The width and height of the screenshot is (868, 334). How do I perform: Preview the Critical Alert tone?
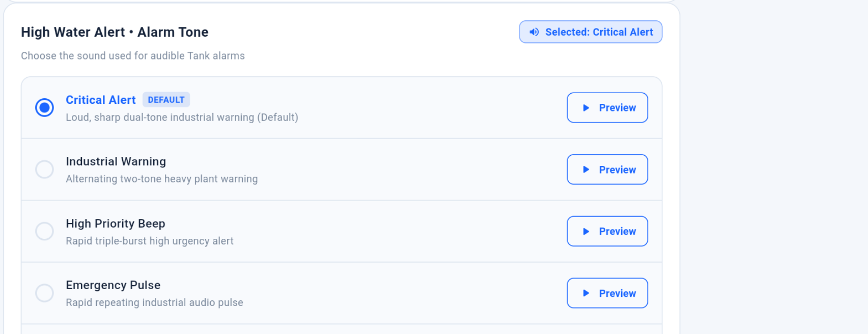pyautogui.click(x=607, y=108)
